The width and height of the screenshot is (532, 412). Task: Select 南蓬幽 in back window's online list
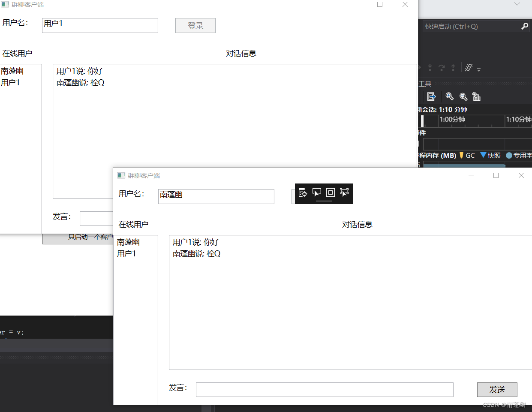(12, 71)
